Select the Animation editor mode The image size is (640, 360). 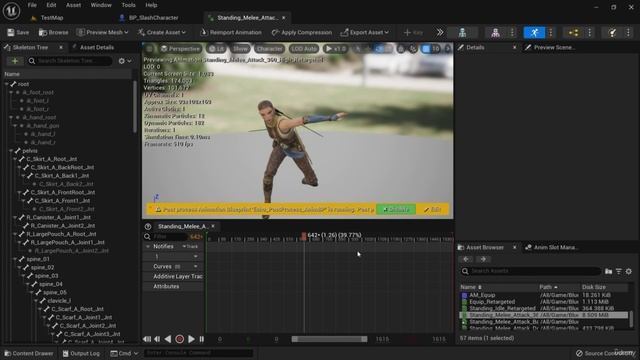[534, 32]
